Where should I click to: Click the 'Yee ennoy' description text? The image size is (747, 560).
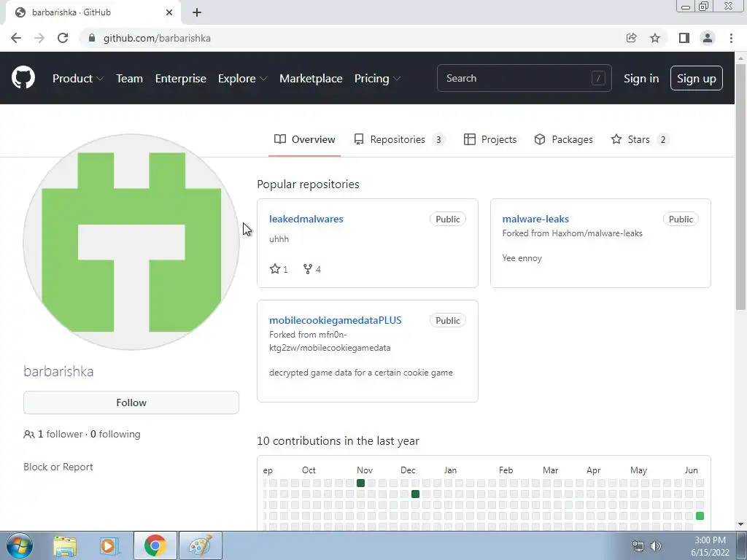pyautogui.click(x=522, y=258)
